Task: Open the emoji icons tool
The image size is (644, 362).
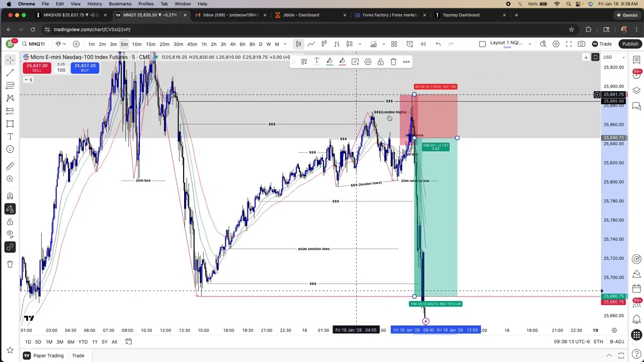Action: (x=10, y=149)
